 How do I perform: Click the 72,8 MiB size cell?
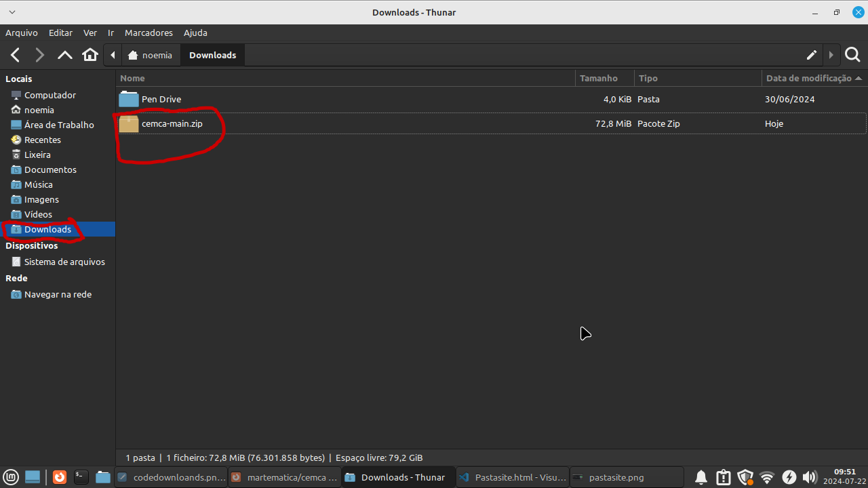[613, 123]
